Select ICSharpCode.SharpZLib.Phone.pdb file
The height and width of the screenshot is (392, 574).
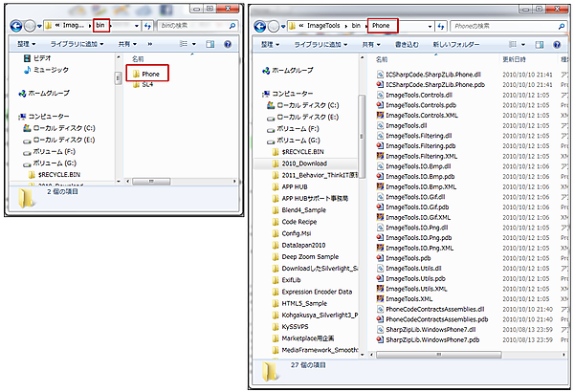click(430, 84)
